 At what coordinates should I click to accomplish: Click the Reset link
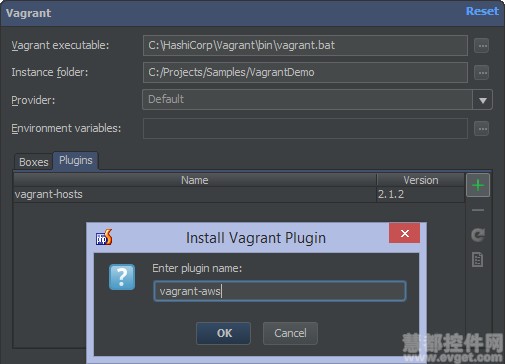482,11
